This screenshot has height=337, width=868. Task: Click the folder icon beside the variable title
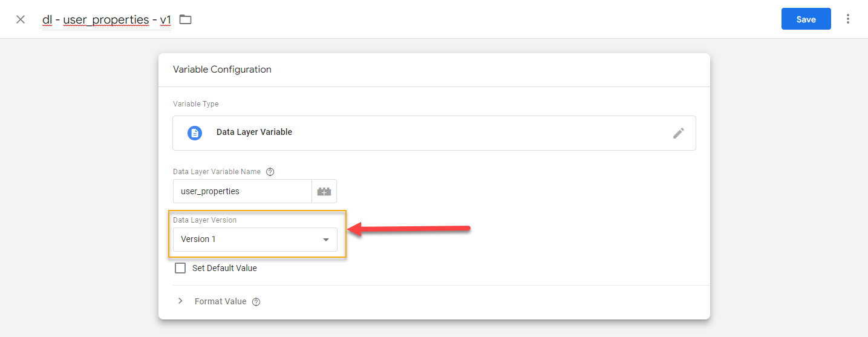pyautogui.click(x=185, y=19)
